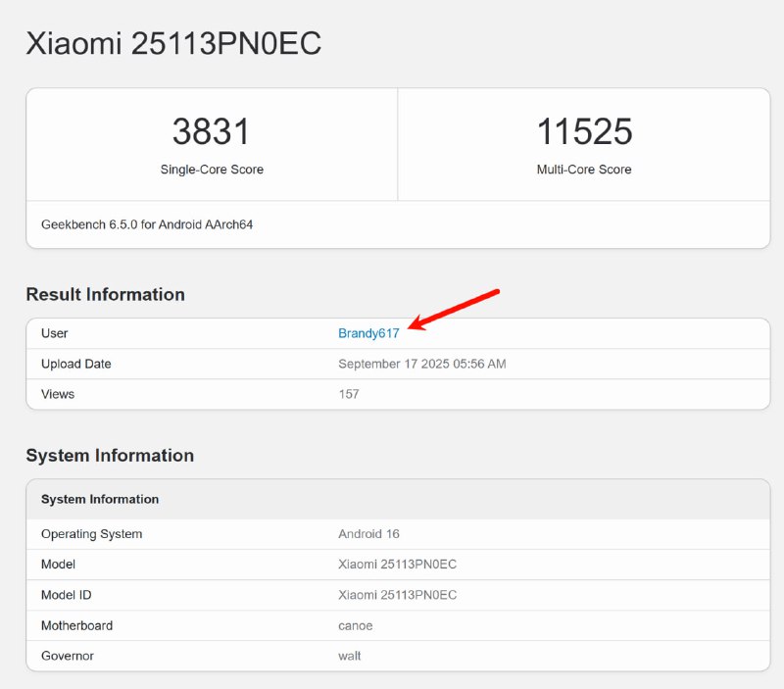Click the User row label
The height and width of the screenshot is (689, 784).
pos(55,333)
